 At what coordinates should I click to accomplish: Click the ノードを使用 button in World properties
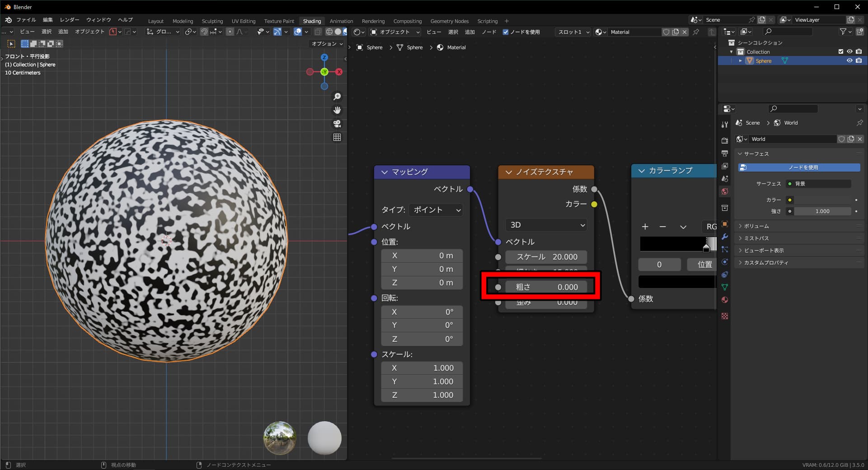click(x=799, y=168)
